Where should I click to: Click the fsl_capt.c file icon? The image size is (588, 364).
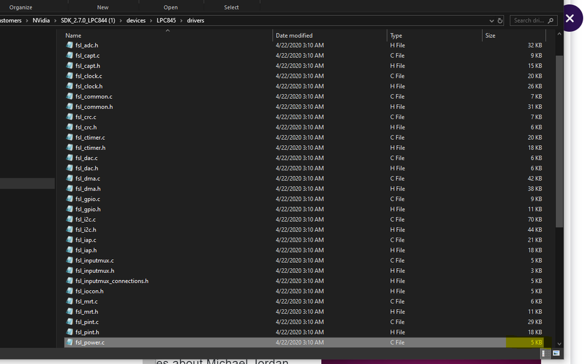69,55
